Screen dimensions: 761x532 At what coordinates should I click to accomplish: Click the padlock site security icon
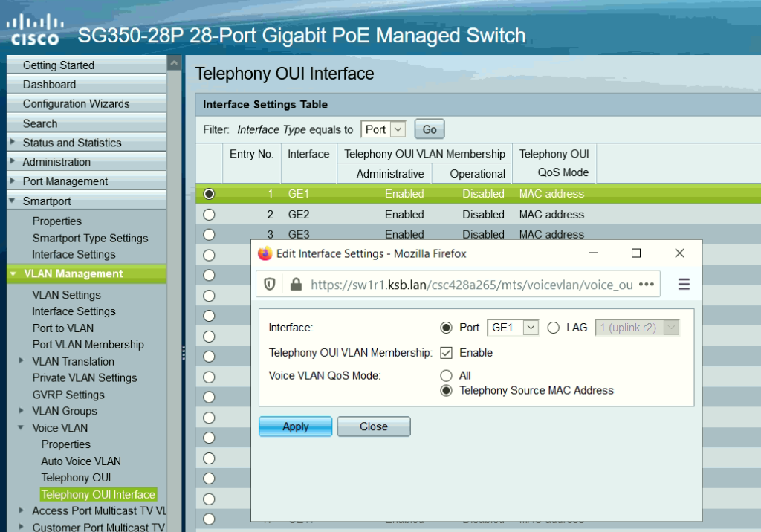[x=296, y=284]
